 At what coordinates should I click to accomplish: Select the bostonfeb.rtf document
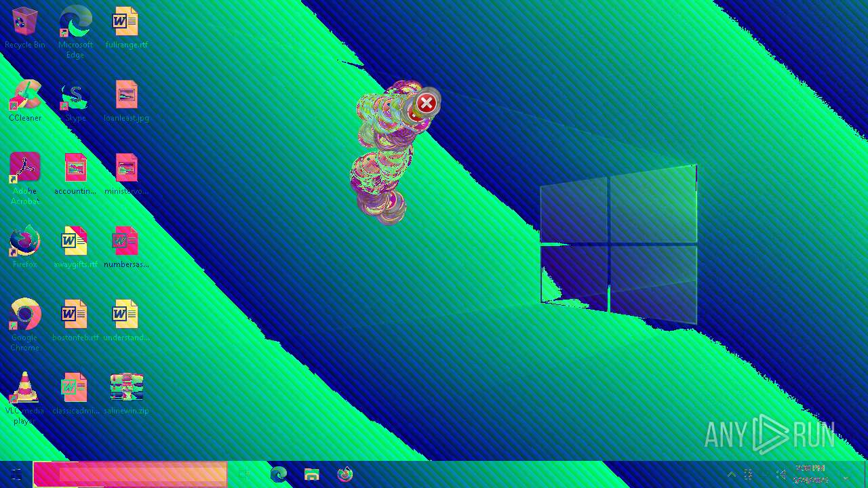click(x=75, y=320)
